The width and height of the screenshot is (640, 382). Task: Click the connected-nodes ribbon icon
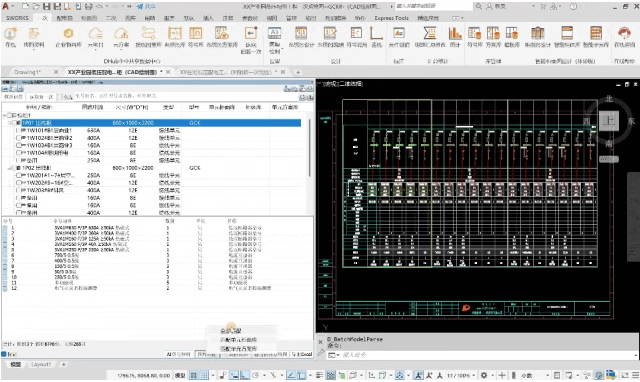(148, 33)
